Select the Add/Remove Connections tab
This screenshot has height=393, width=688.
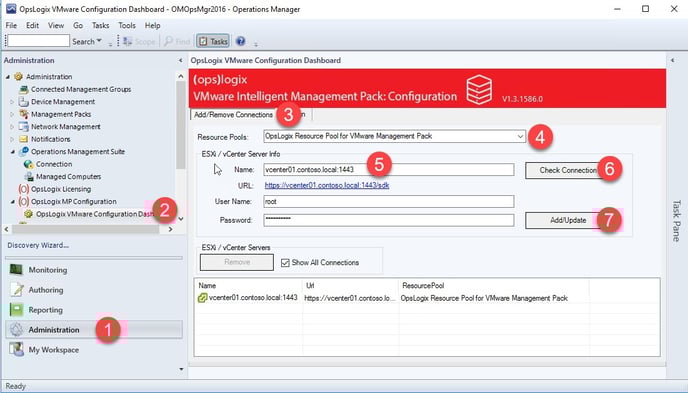233,114
